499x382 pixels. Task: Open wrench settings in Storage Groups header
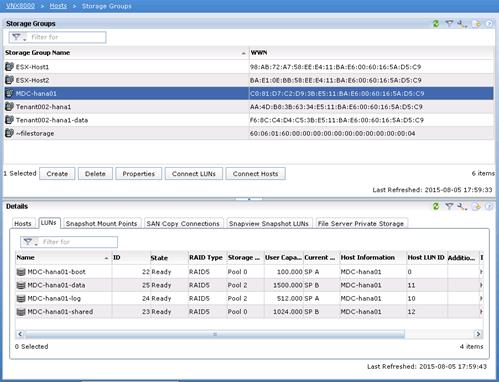click(462, 23)
